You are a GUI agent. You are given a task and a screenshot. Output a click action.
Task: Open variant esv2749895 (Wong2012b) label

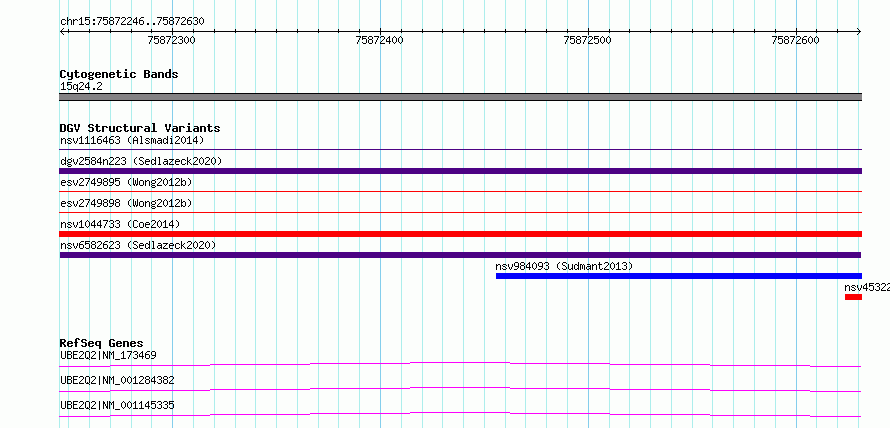[126, 182]
